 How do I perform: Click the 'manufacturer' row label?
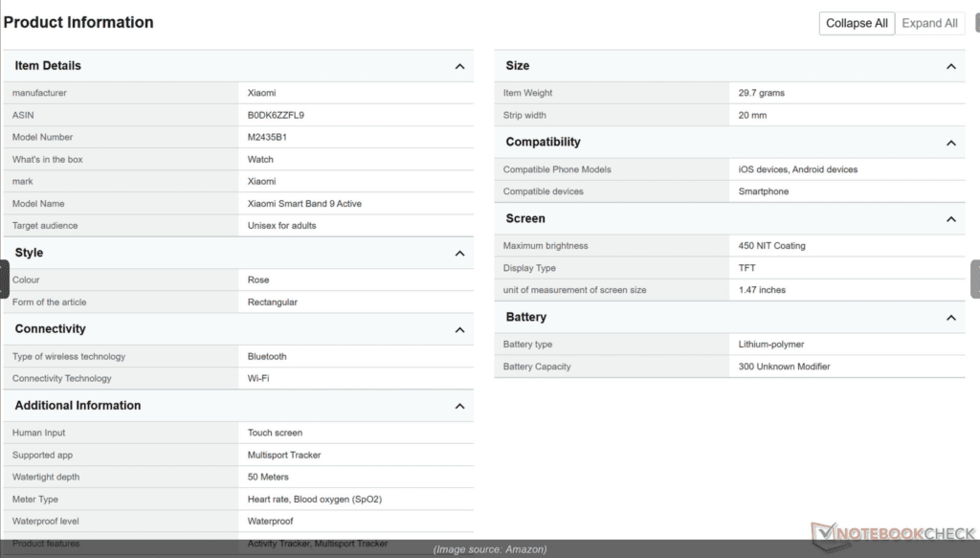click(x=39, y=93)
